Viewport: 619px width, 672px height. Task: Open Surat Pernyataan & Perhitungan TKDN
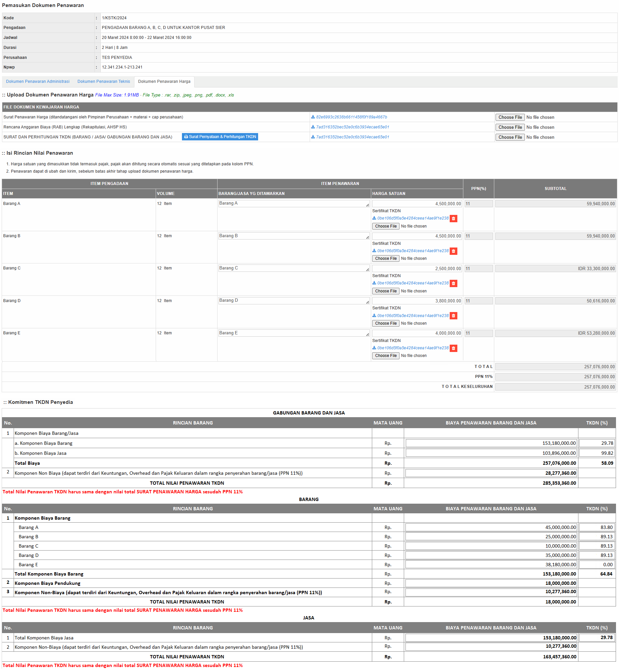tap(220, 137)
